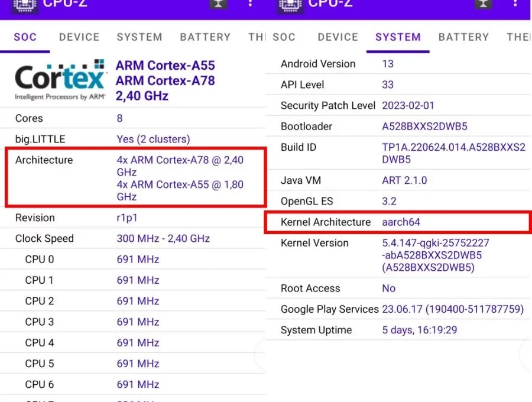Switch to DEVICE tab on left screen
The height and width of the screenshot is (402, 532).
click(79, 37)
